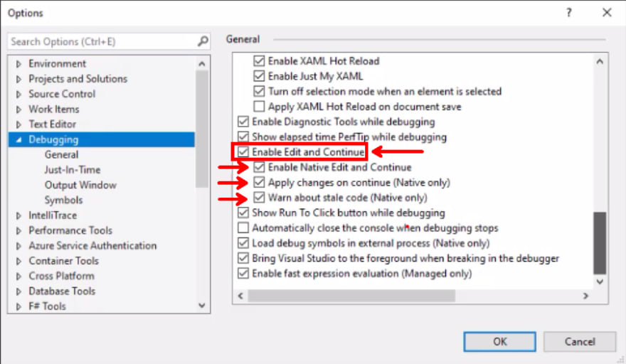Select the IntelliTrace category label
Screen dimensions: 626x364
[x=53, y=215]
